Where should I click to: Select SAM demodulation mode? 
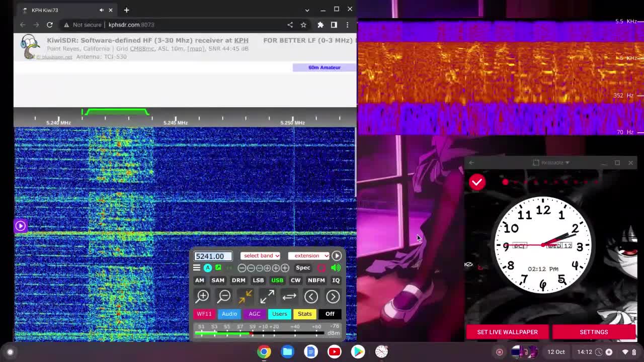(x=218, y=280)
